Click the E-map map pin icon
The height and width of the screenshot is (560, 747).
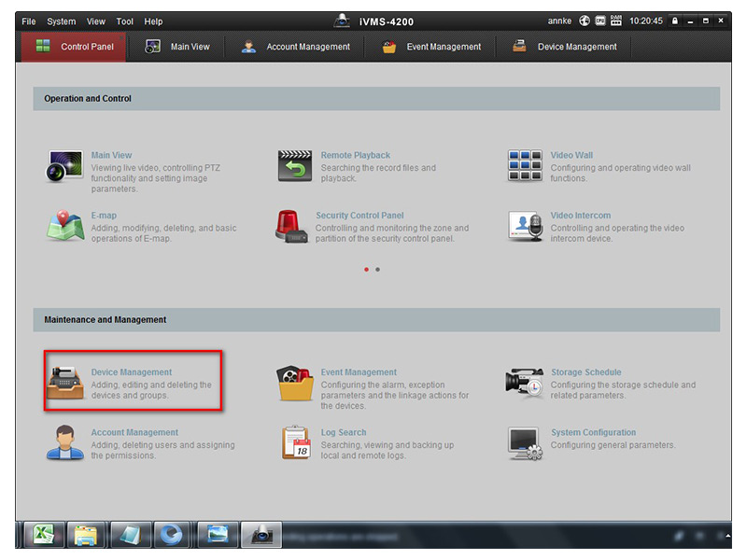(x=65, y=226)
